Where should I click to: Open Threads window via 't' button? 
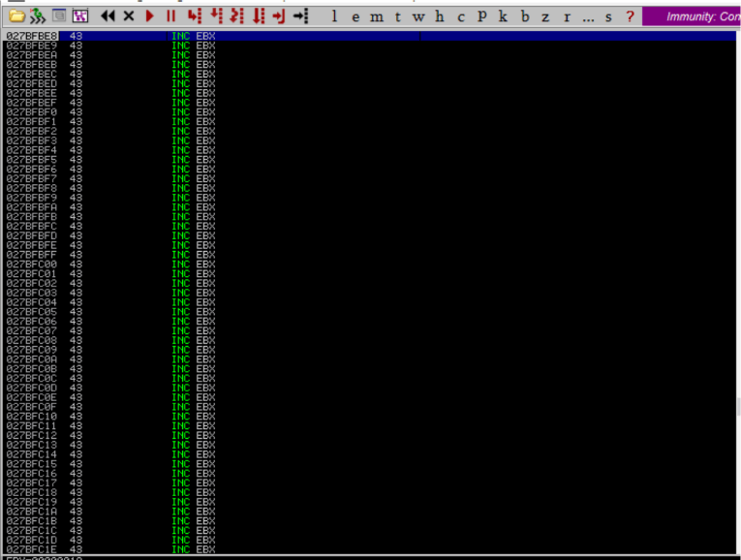pos(398,17)
